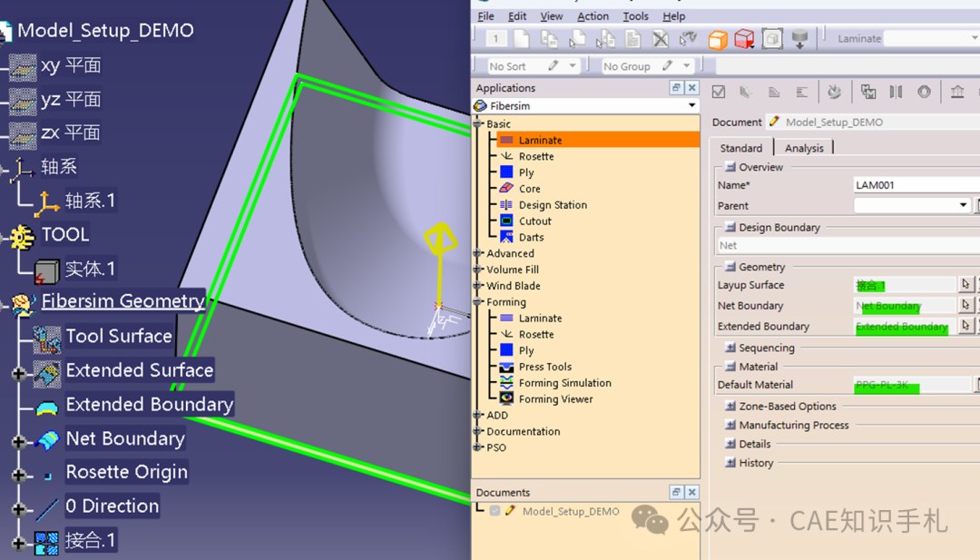Viewport: 980px width, 560px height.
Task: Open the File menu
Action: coord(485,16)
